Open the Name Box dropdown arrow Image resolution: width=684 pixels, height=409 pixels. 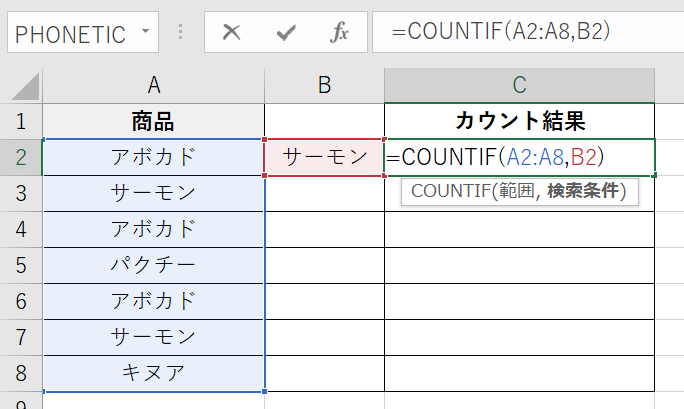[x=145, y=32]
